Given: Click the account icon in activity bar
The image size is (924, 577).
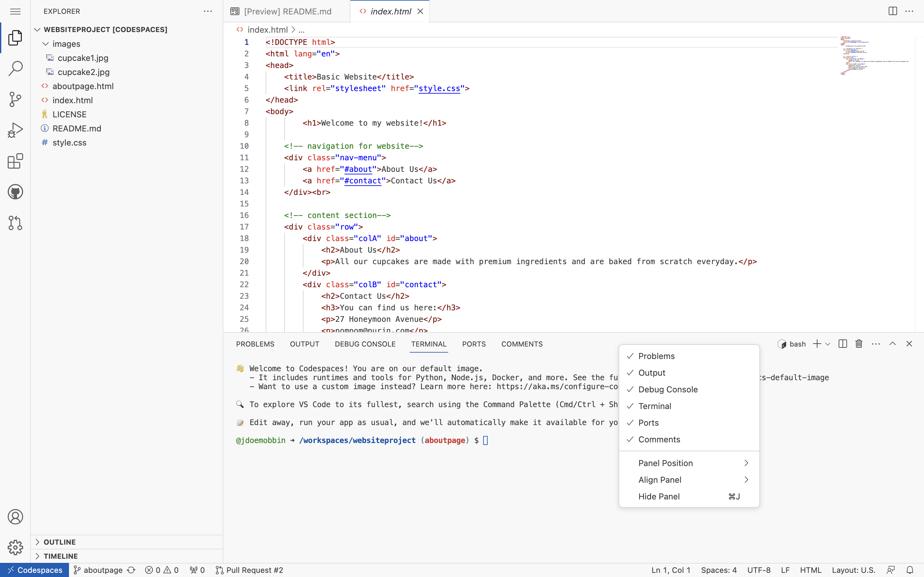Looking at the screenshot, I should [x=15, y=517].
